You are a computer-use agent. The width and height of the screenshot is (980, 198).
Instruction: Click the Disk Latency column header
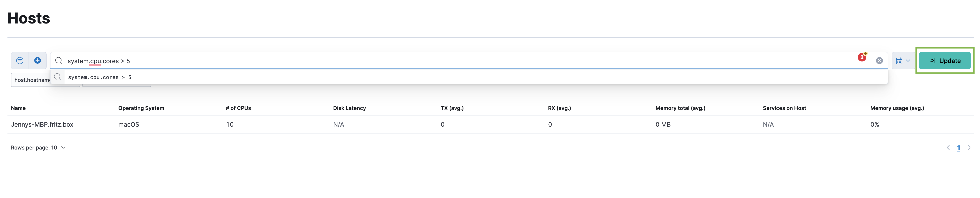(x=349, y=108)
